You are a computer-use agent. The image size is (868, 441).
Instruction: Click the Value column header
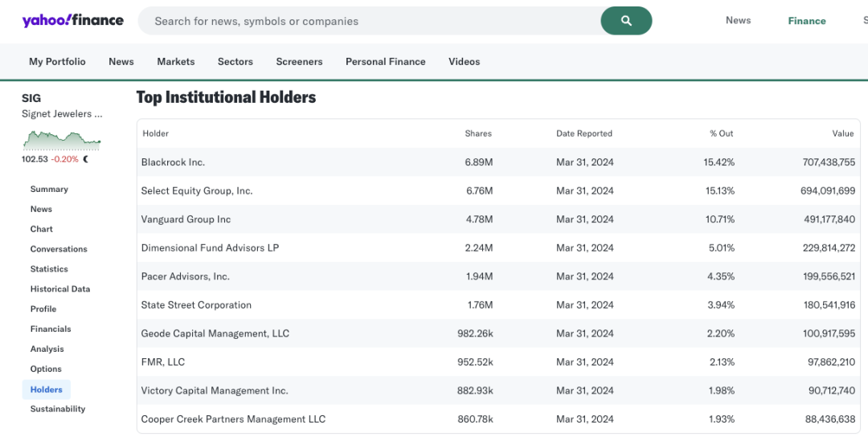[843, 133]
